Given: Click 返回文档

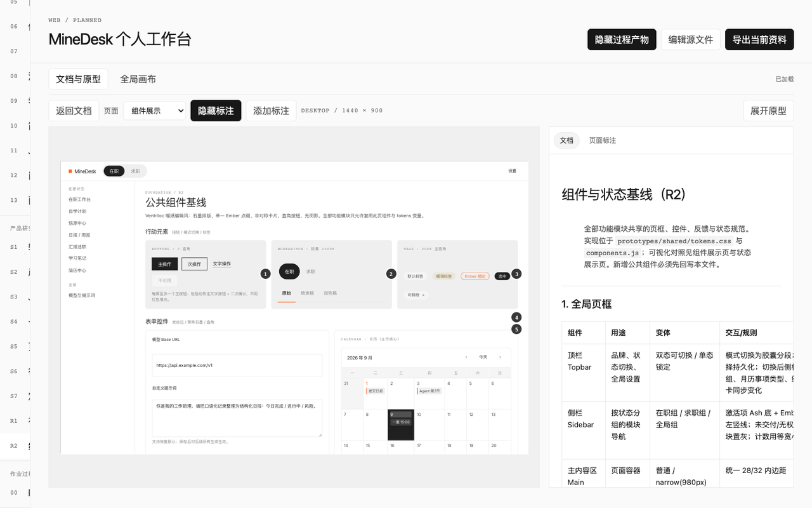Looking at the screenshot, I should 74,110.
